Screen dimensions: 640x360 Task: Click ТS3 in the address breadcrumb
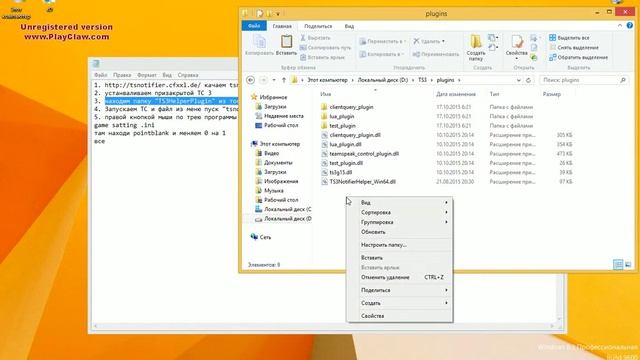click(422, 80)
